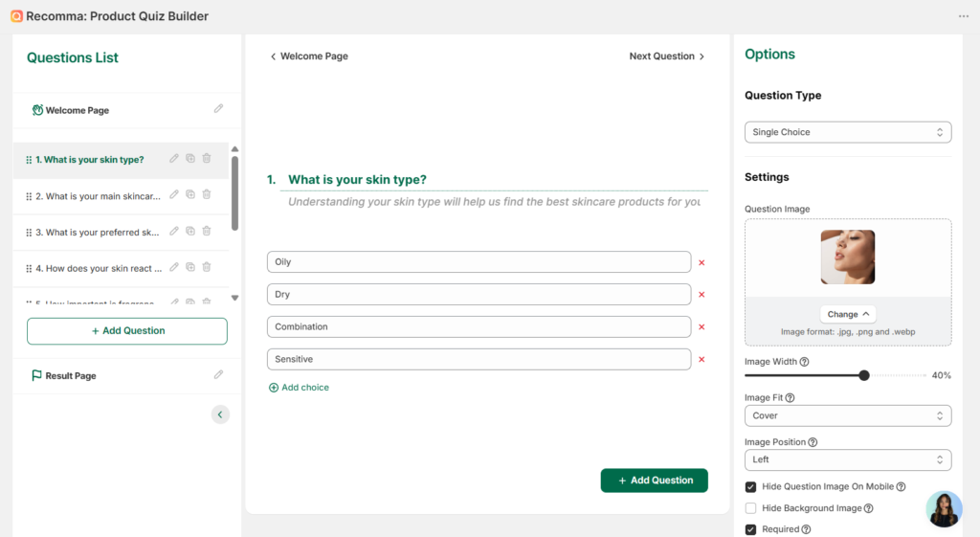Enable the Hide Background Image checkbox
The width and height of the screenshot is (980, 537).
(751, 508)
